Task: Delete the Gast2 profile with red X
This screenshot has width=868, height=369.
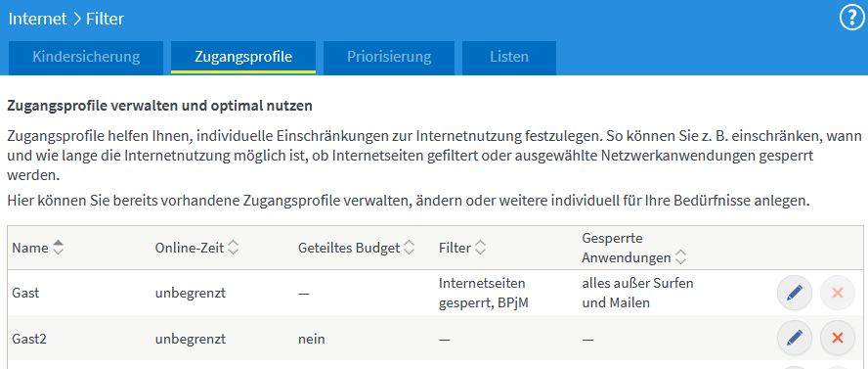Action: coord(837,338)
